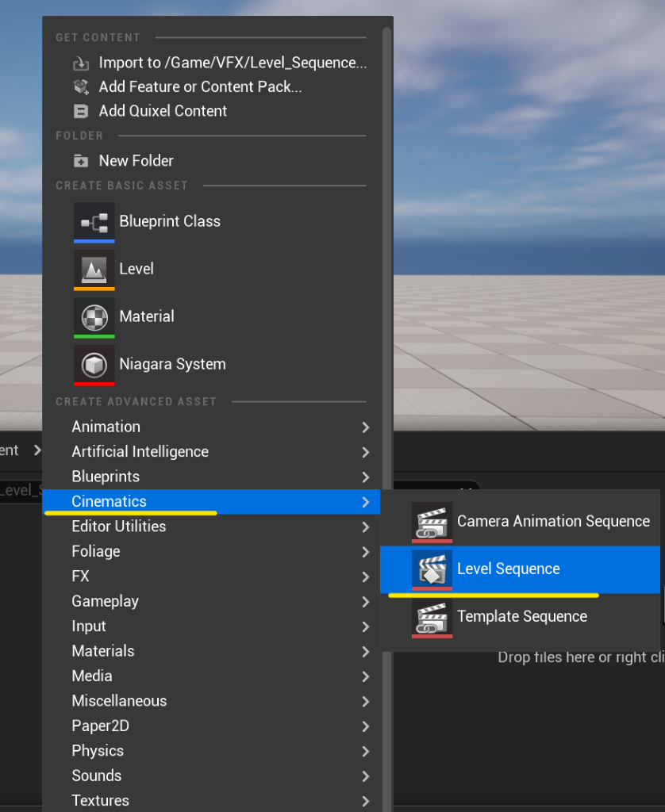Open the Artificial Intelligence category
Screen dimensions: 665x812
click(x=211, y=451)
